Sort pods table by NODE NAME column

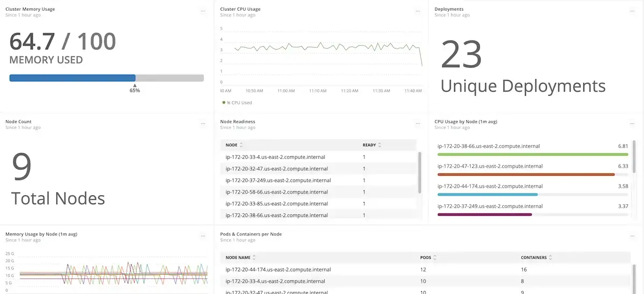pyautogui.click(x=240, y=257)
